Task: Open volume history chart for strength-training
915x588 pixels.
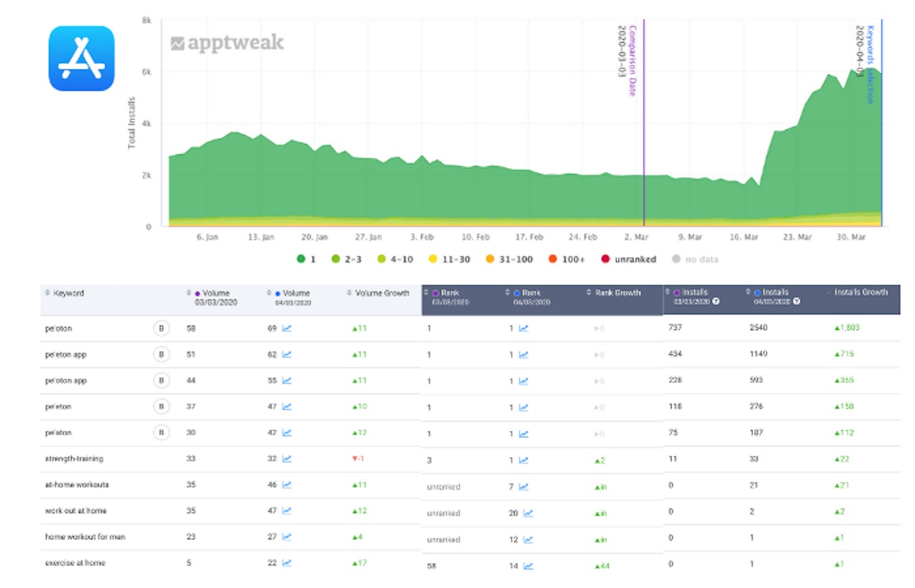Action: 287,459
